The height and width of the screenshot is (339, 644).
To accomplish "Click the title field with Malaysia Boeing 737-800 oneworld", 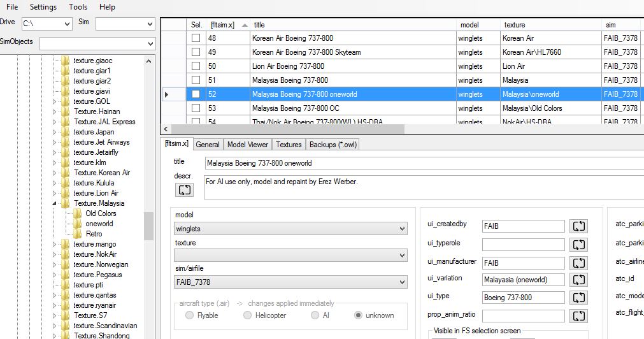I will tap(424, 163).
